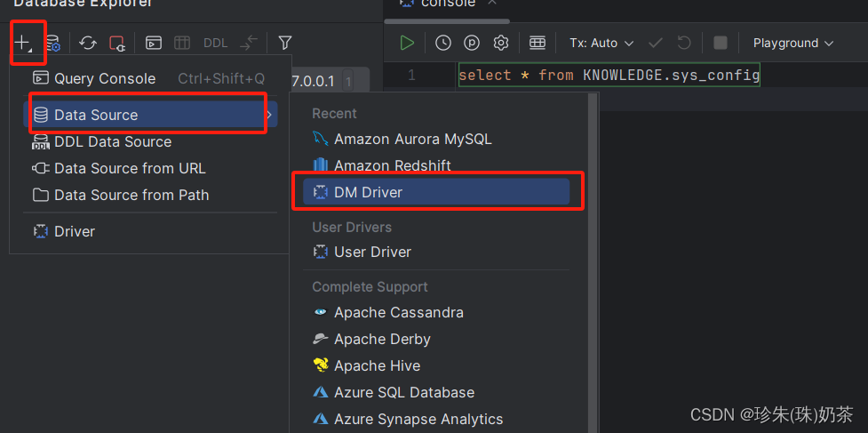Select Apache Cassandra data source

point(436,312)
